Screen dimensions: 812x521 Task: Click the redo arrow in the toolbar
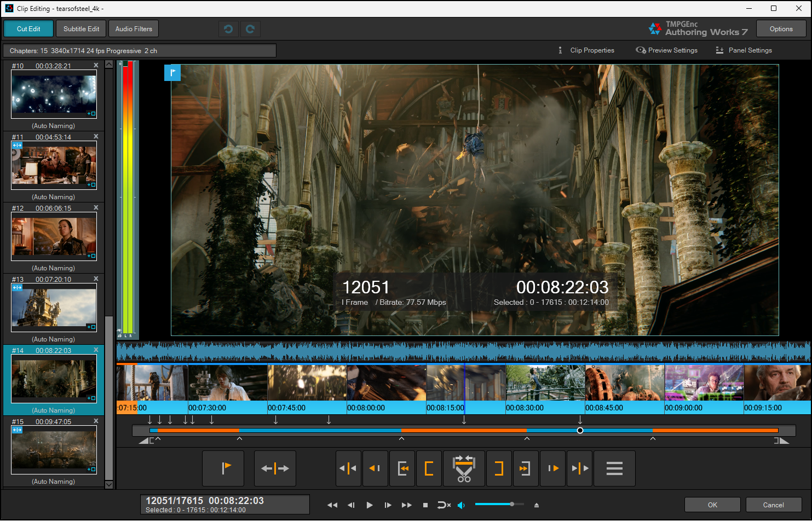[x=250, y=29]
